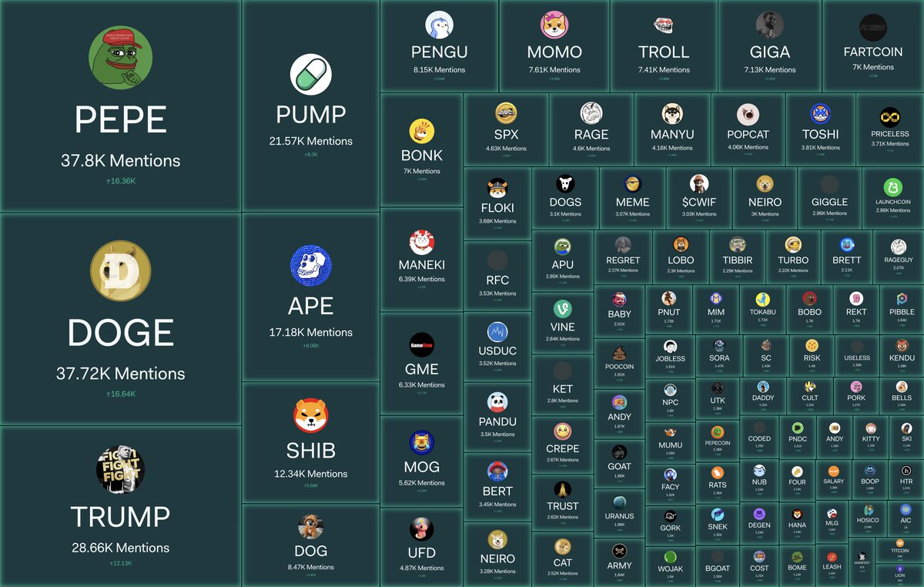924x587 pixels.
Task: Select the RAGEGUY tile label
Action: point(899,260)
